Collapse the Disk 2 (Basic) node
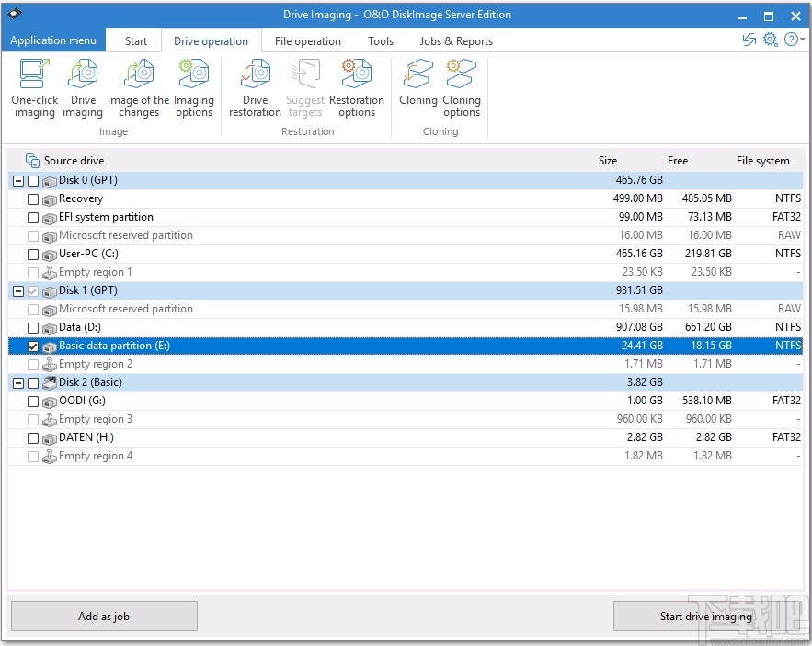 [x=17, y=382]
